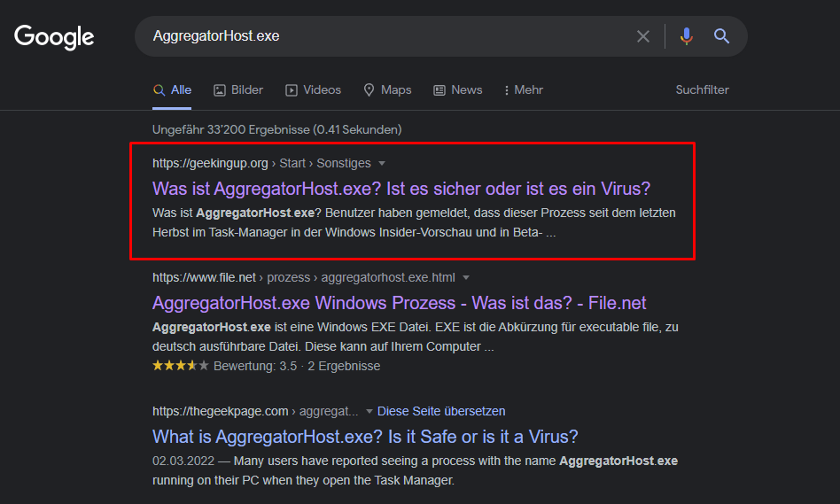Click 'Bewertung: 3.5 · 2 Ergebnisse' text
This screenshot has height=504, width=840.
click(297, 366)
